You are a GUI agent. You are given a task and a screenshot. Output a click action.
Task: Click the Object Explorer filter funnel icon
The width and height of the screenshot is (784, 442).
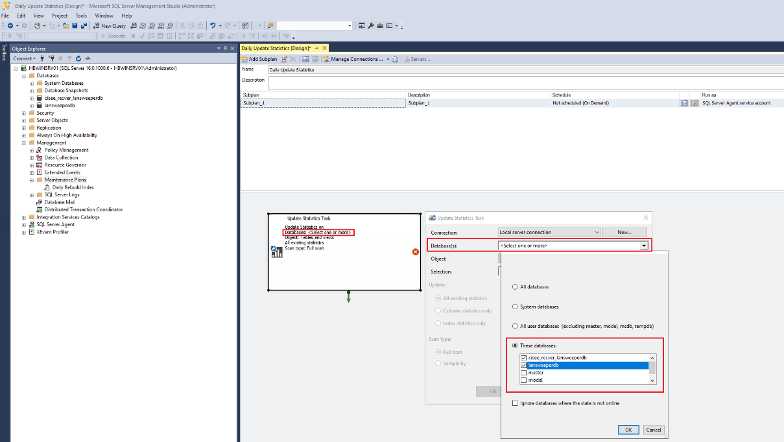(70, 58)
